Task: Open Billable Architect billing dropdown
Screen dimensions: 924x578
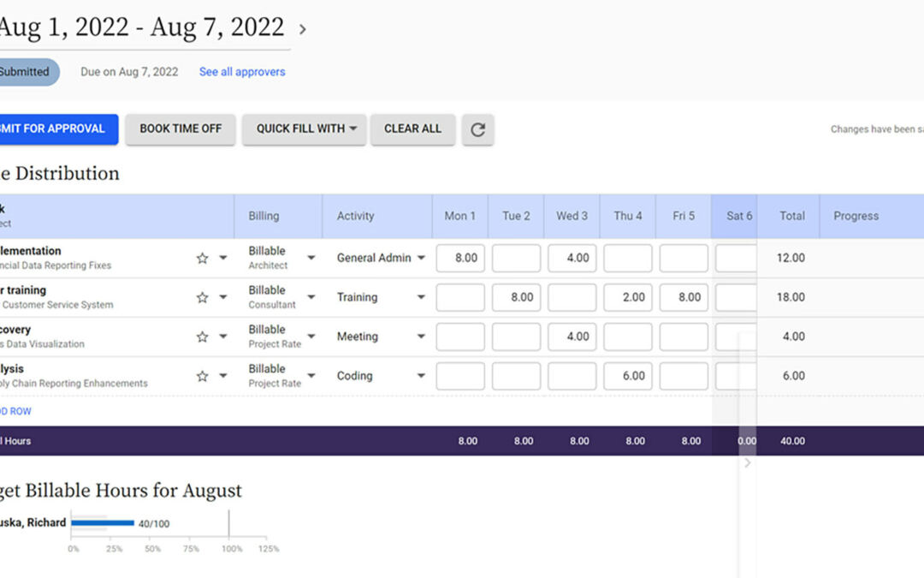Action: pos(311,259)
